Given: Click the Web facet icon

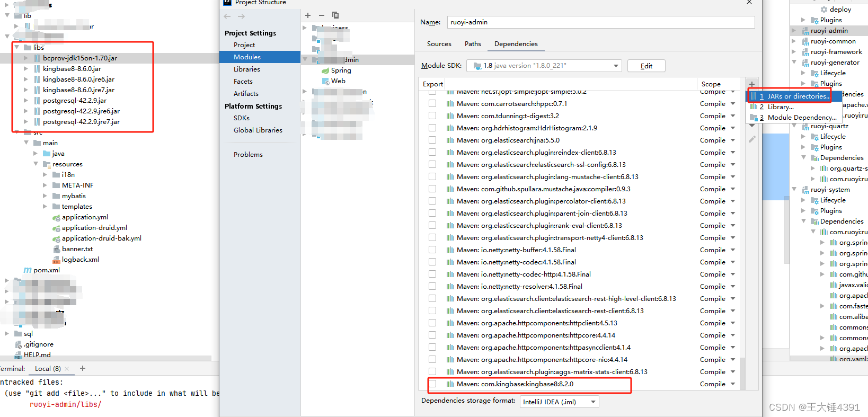Looking at the screenshot, I should pos(325,81).
